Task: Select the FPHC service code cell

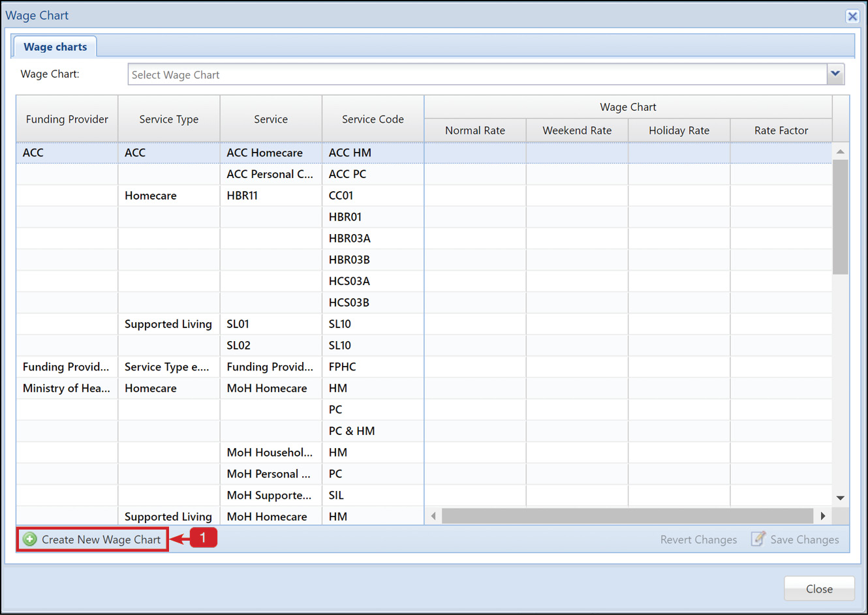Action: pos(373,367)
